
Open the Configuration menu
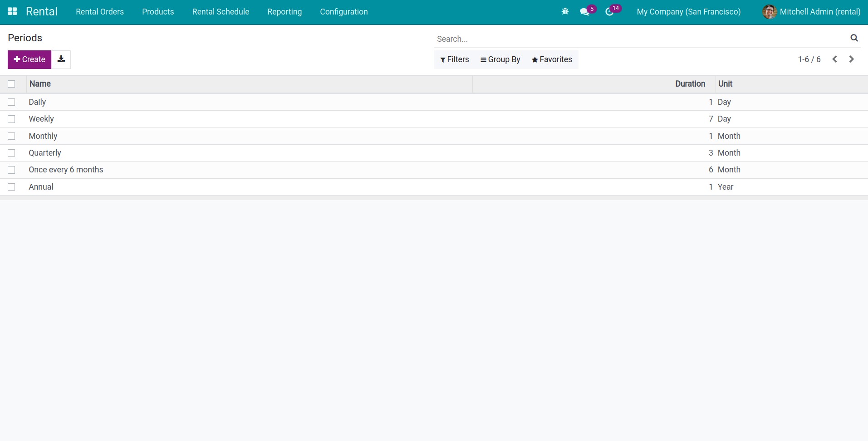[x=343, y=11]
